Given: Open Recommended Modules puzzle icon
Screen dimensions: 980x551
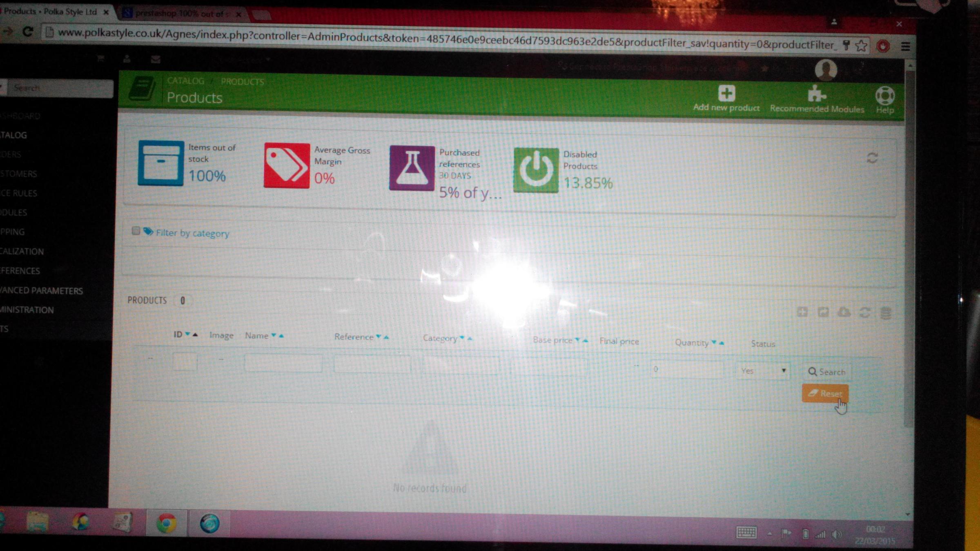Looking at the screenshot, I should coord(816,94).
